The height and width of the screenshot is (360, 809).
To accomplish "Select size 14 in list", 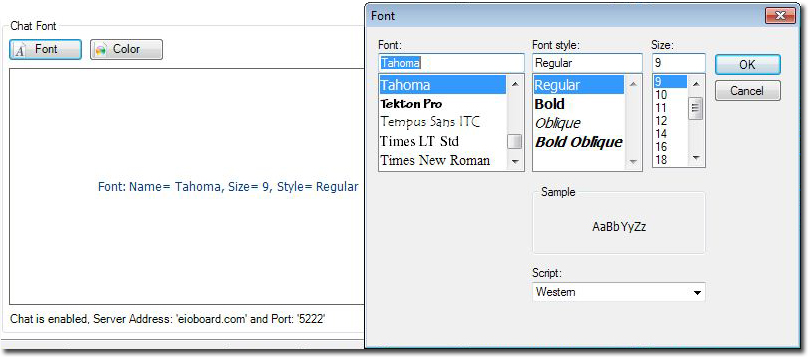I will (x=670, y=134).
